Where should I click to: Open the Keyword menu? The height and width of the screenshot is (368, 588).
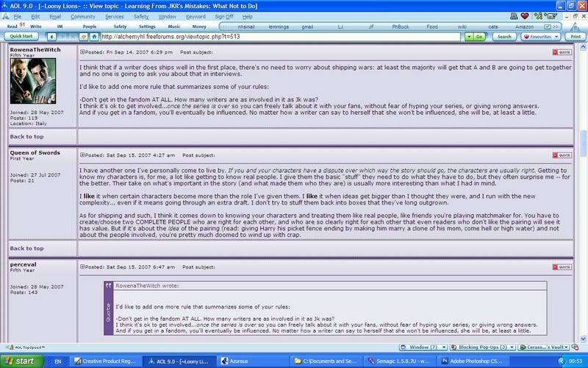196,15
